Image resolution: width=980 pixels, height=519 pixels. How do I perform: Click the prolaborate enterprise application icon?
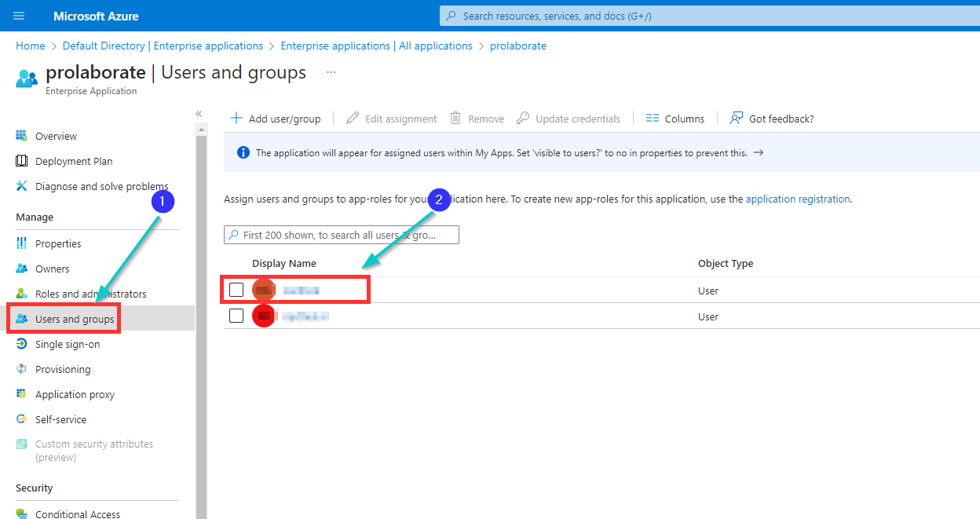pyautogui.click(x=27, y=78)
